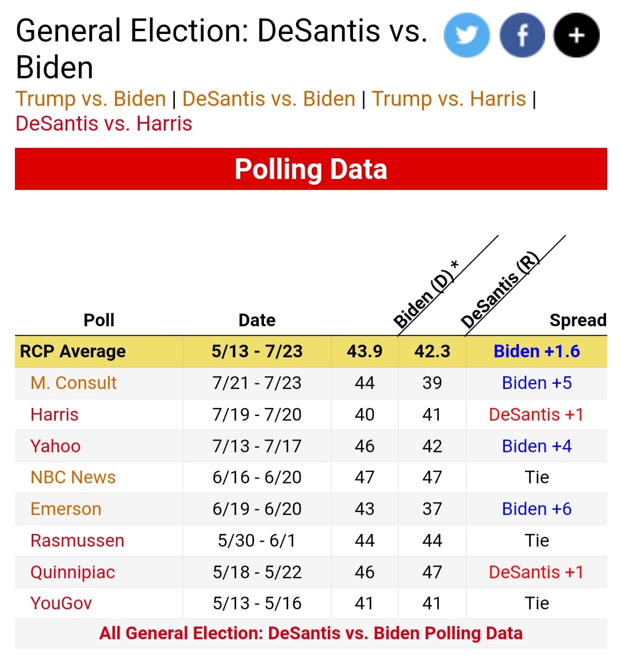Screen dimensions: 621x672
Task: Open the Rasmussen poll
Action: pyautogui.click(x=78, y=541)
